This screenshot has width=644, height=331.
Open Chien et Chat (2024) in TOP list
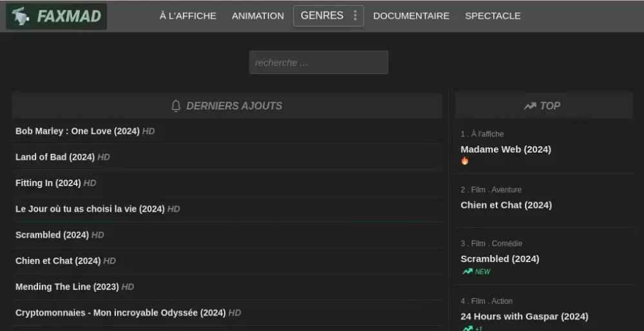[x=506, y=205]
